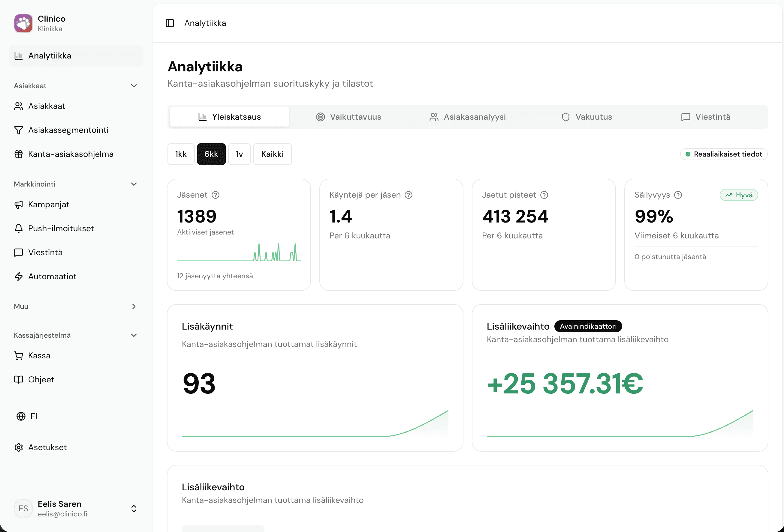Screen dimensions: 784x532
Task: Expand the Muu sidebar section
Action: coord(134,306)
